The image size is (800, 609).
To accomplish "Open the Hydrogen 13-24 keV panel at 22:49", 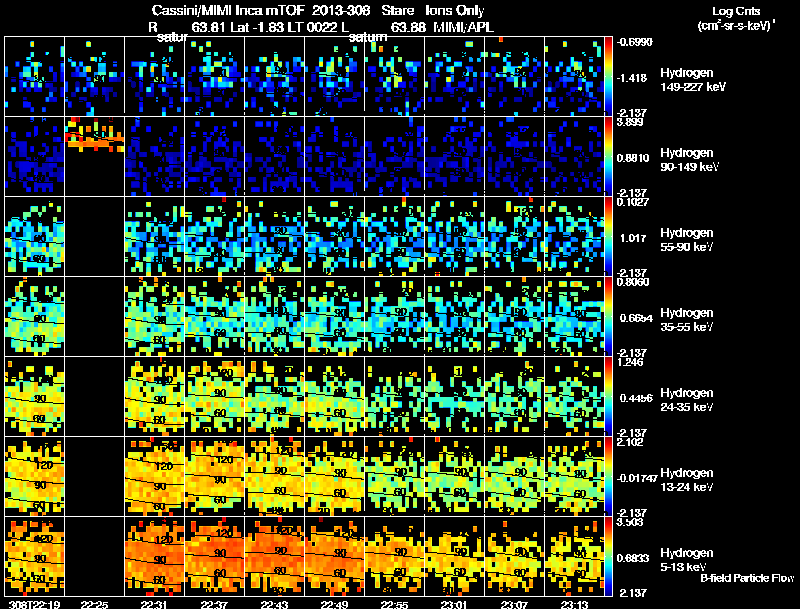I will pos(335,476).
